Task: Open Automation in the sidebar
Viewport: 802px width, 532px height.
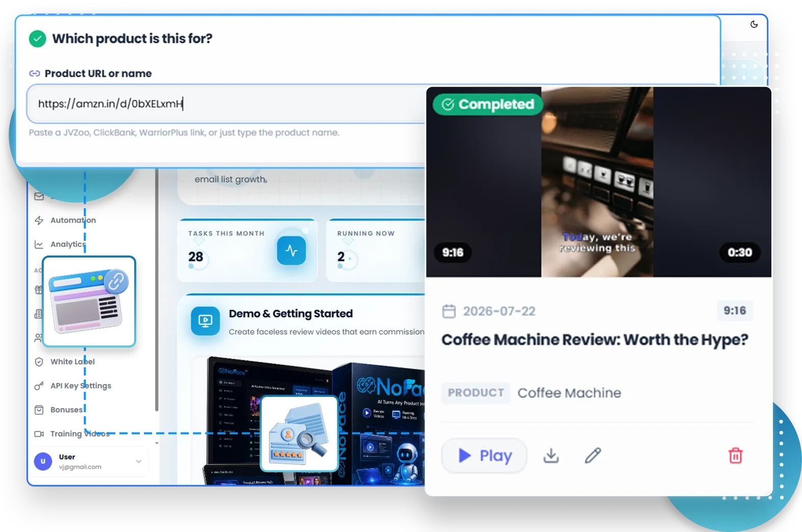Action: pos(73,220)
